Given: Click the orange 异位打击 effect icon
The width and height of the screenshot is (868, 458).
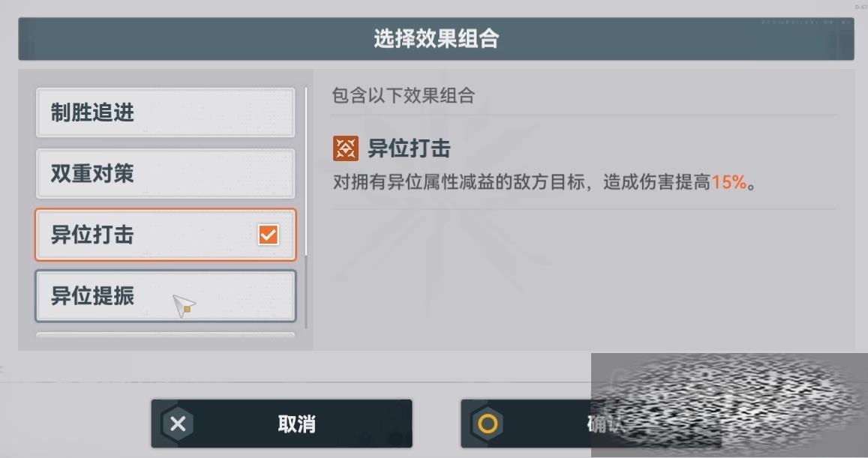Looking at the screenshot, I should (x=345, y=148).
